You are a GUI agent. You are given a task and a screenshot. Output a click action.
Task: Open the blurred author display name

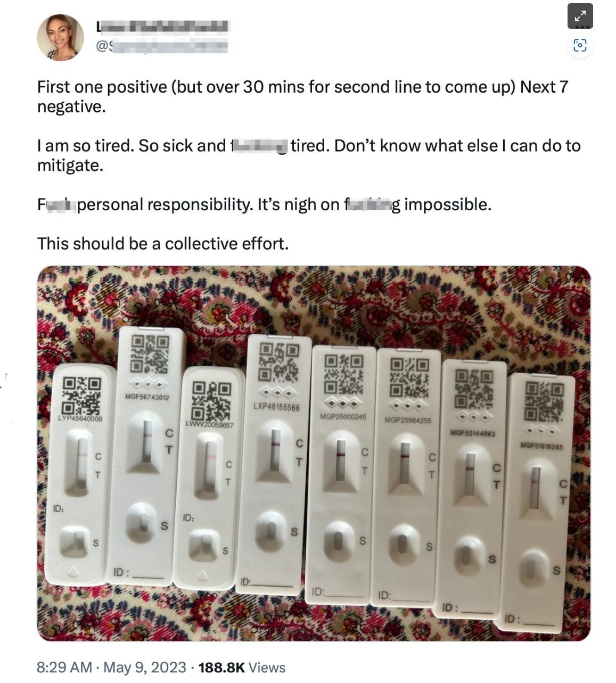(162, 26)
